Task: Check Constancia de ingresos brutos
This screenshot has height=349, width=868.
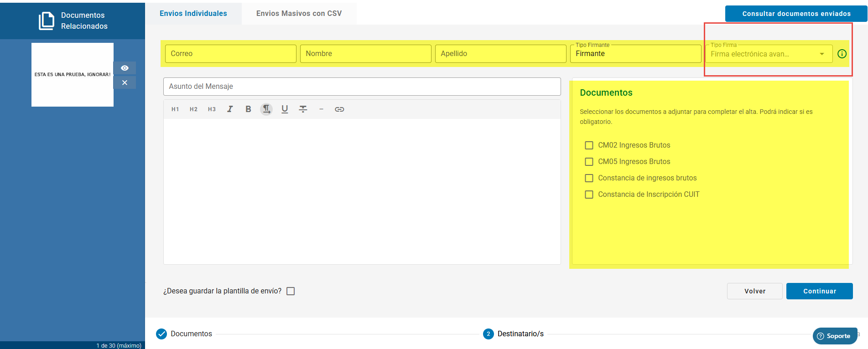Action: (x=589, y=178)
